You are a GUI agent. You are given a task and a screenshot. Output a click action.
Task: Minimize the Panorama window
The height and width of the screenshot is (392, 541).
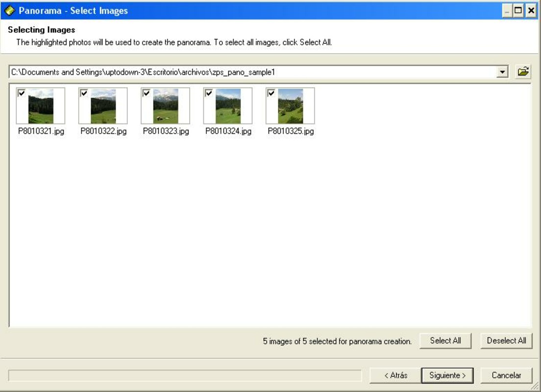(x=507, y=11)
